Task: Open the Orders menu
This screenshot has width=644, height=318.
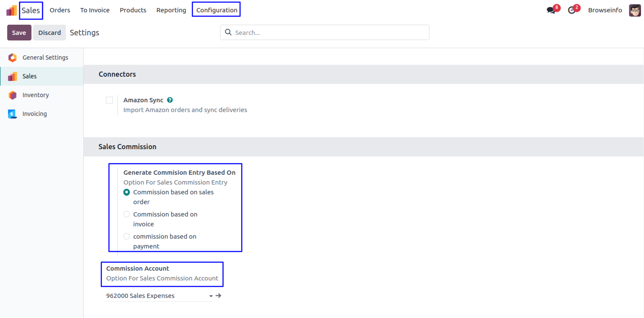Action: (x=60, y=10)
